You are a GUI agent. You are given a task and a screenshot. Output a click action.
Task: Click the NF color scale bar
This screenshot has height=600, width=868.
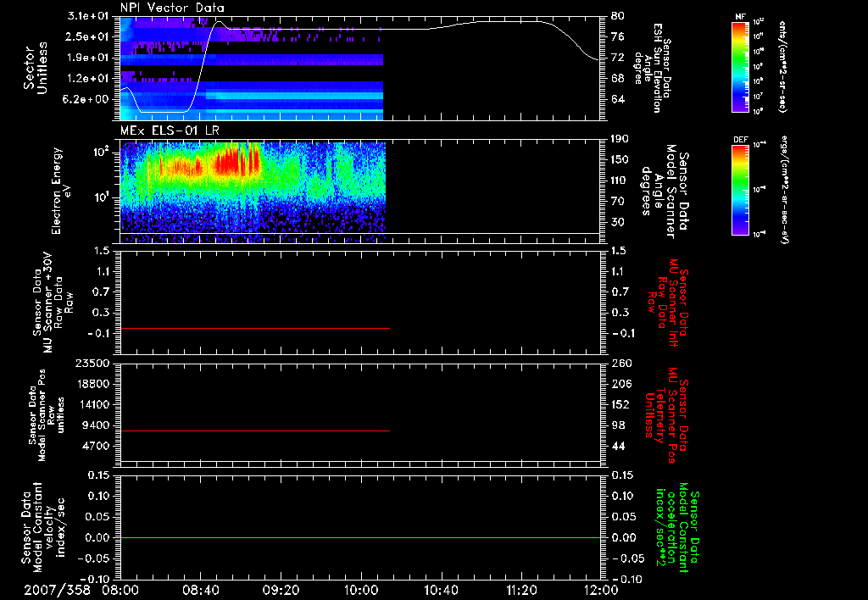pyautogui.click(x=741, y=66)
